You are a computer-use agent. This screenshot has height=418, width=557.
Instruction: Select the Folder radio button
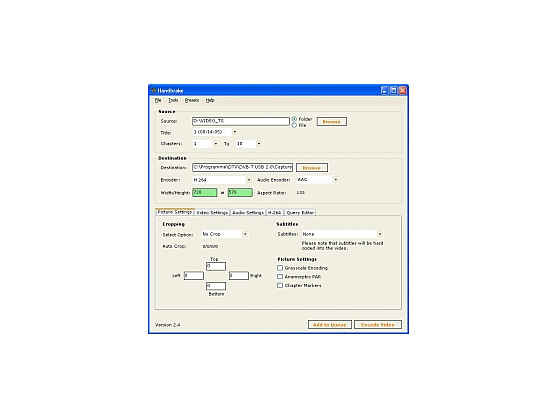294,119
